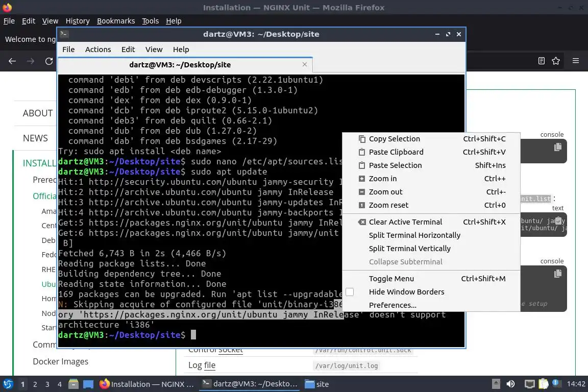
Task: Switch to Firefox Installation — NGINX taskbar entry
Action: click(x=146, y=384)
